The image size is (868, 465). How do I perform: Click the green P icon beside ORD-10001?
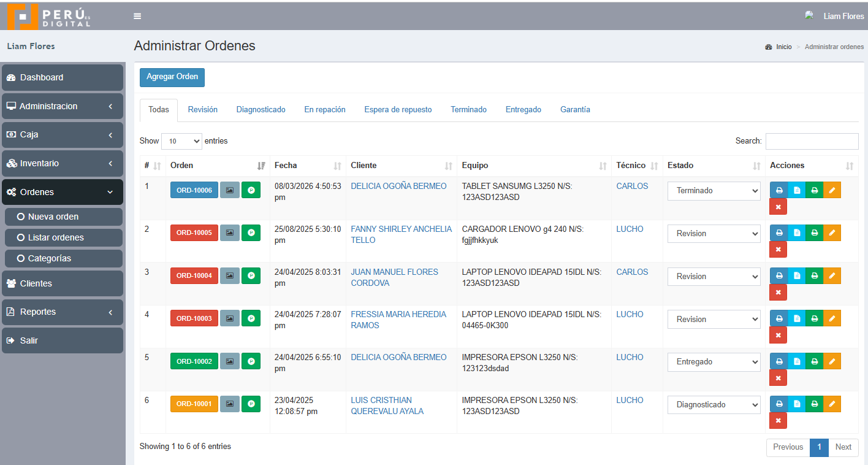251,404
